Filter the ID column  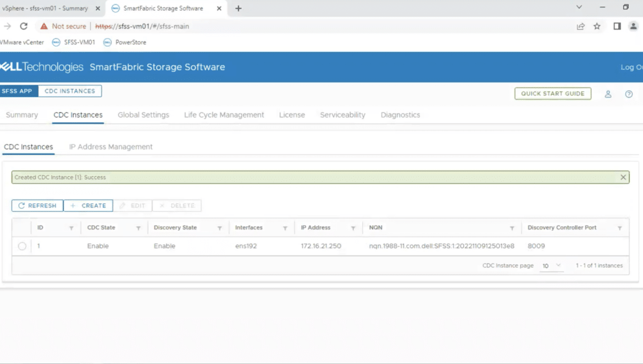click(x=71, y=228)
